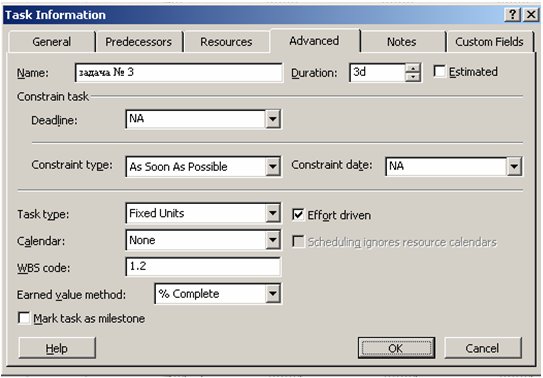
Task: Open the Earned value method dropdown
Action: tap(273, 294)
